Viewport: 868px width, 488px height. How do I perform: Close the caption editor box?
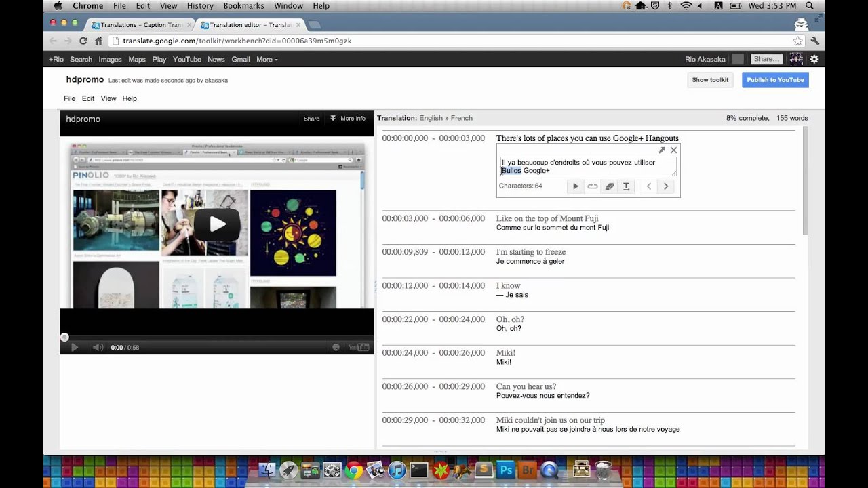point(673,150)
